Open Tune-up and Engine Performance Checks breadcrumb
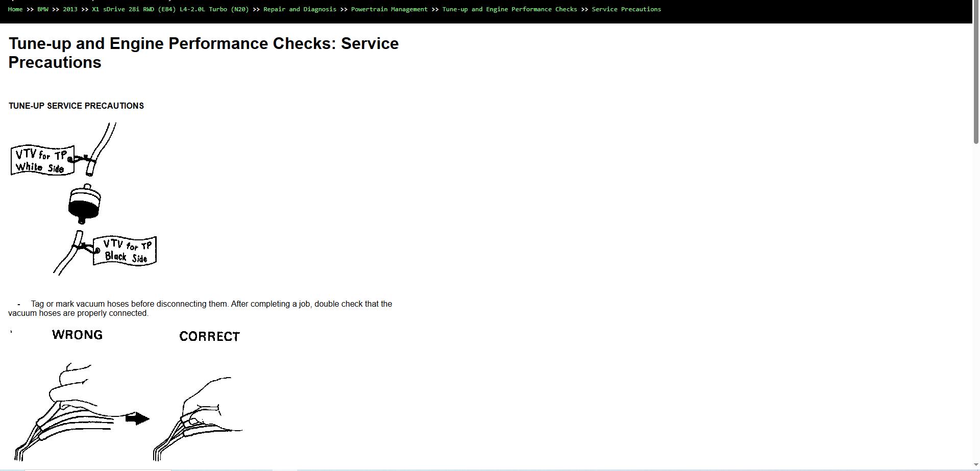980x471 pixels. pyautogui.click(x=510, y=9)
